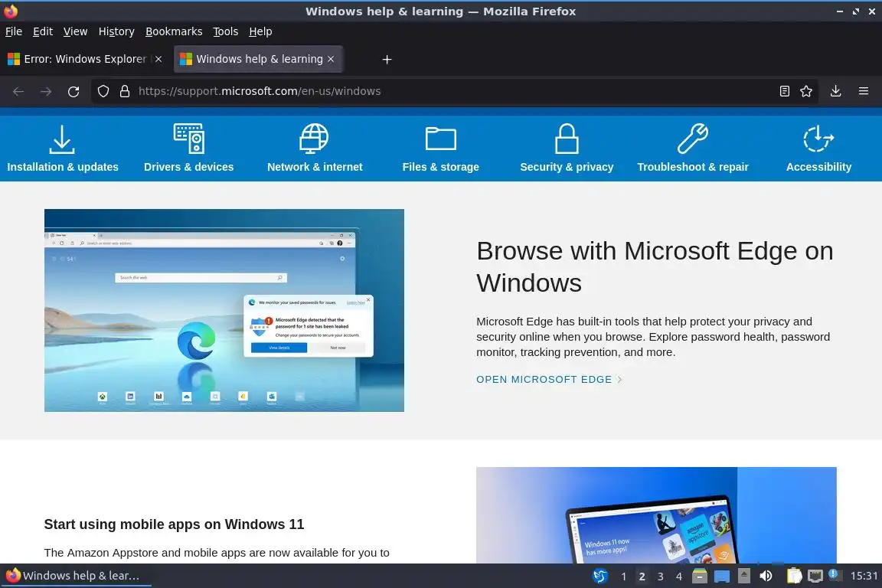This screenshot has height=588, width=882.
Task: Bookmark this page with the star
Action: coord(806,91)
